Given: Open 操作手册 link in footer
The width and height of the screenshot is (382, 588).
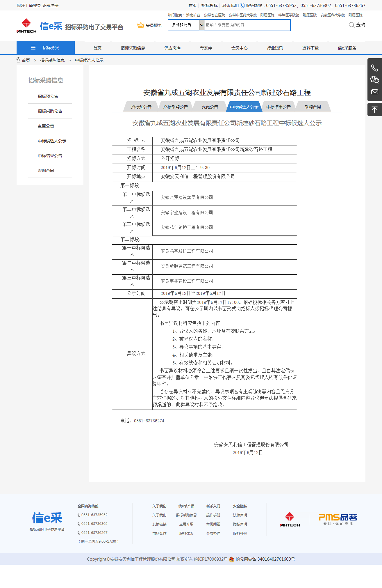Looking at the screenshot, I should [x=213, y=515].
